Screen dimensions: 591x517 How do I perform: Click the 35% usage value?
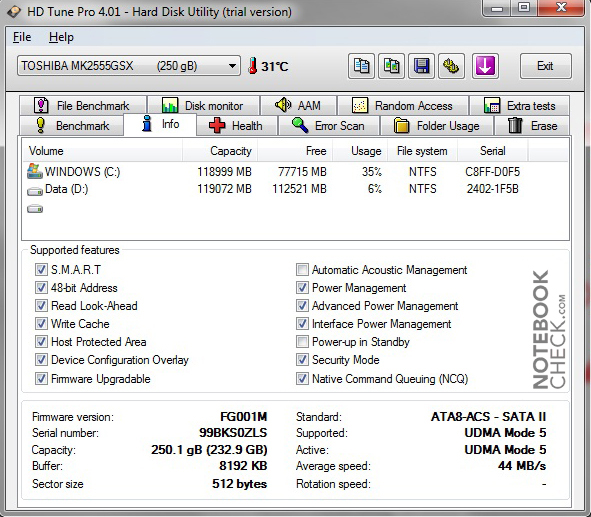(372, 172)
